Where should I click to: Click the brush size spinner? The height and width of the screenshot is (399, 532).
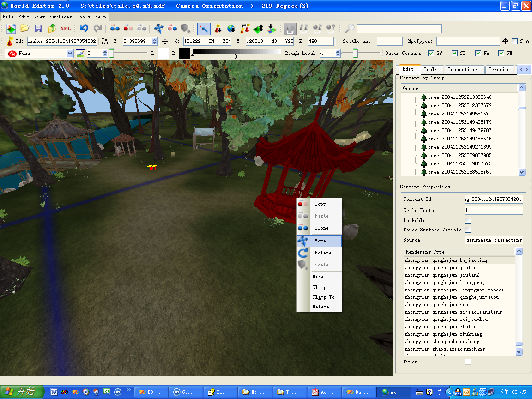point(105,54)
